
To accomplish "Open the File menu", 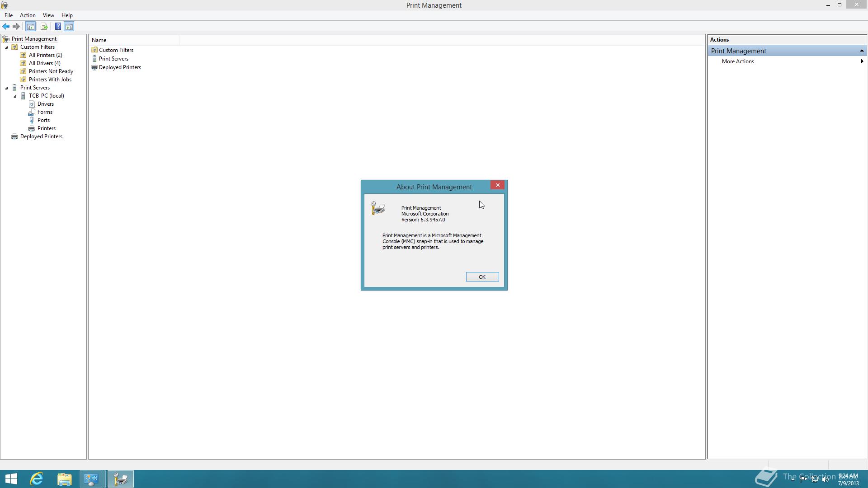I will tap(9, 15).
